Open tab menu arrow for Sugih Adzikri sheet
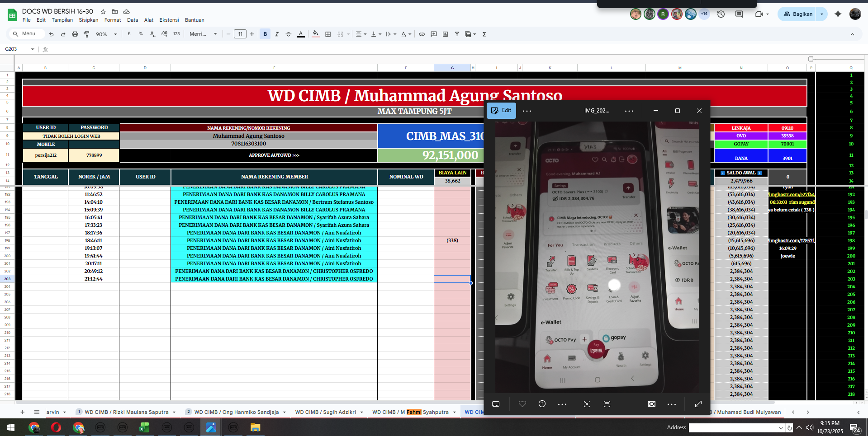 (x=362, y=412)
